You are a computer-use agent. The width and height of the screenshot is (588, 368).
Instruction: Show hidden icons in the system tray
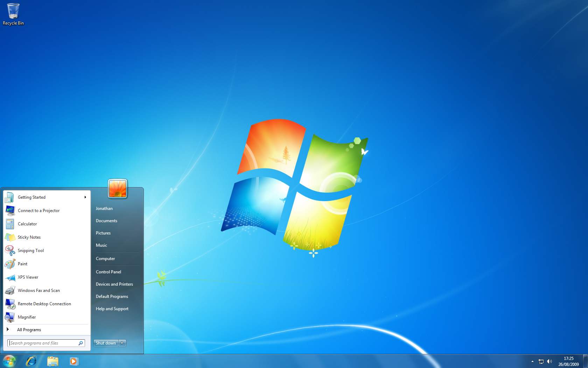tap(532, 361)
